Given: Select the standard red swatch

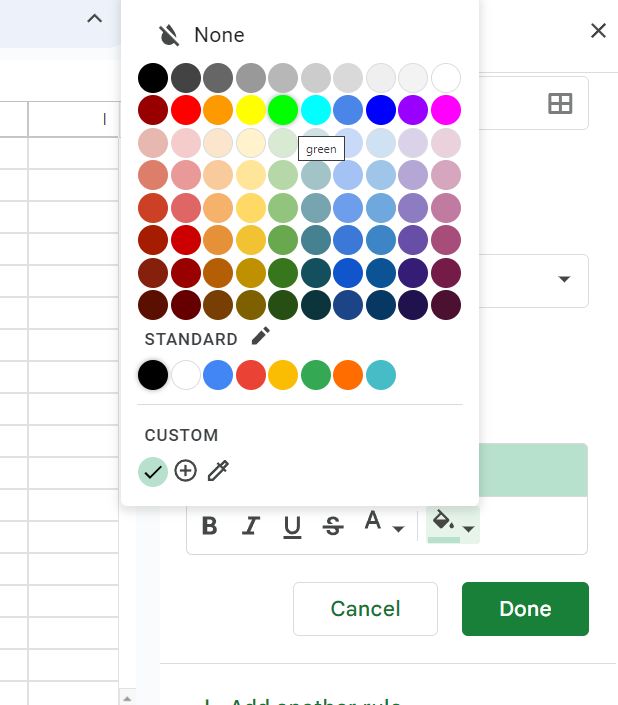Looking at the screenshot, I should pos(251,375).
